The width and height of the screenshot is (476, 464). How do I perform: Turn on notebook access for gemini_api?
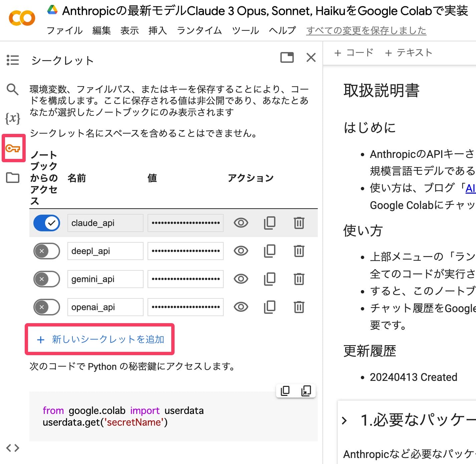tap(47, 279)
